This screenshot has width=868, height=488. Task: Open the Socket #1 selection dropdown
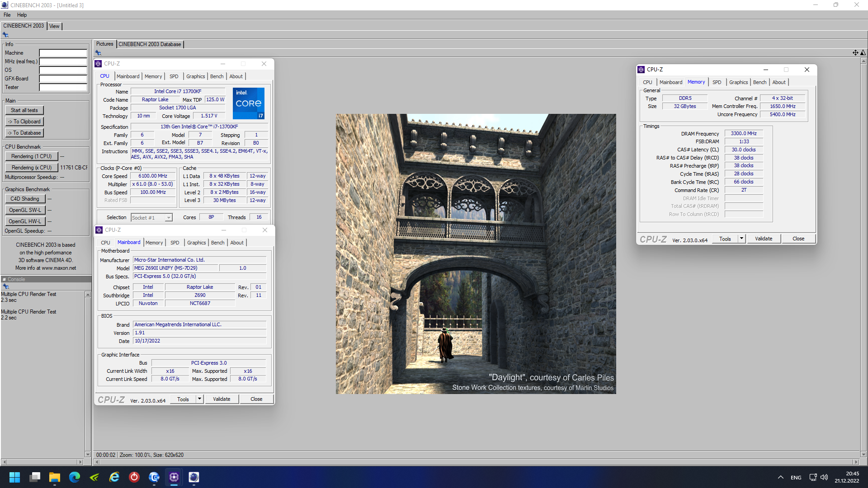point(169,218)
